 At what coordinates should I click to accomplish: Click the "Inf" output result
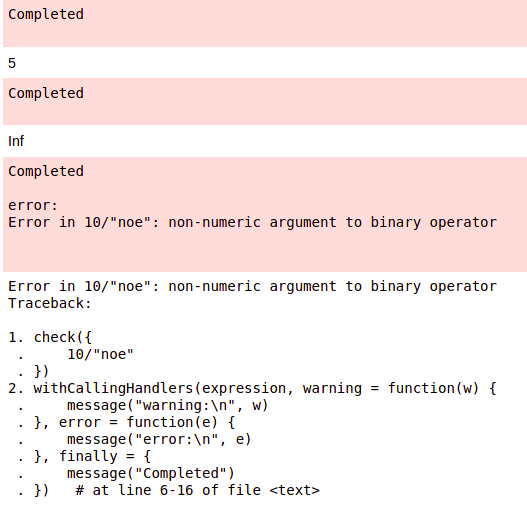[16, 141]
